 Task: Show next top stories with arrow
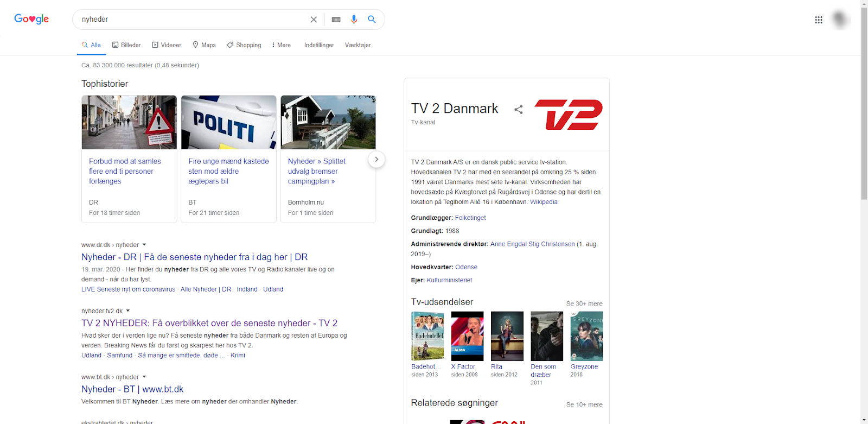point(376,159)
